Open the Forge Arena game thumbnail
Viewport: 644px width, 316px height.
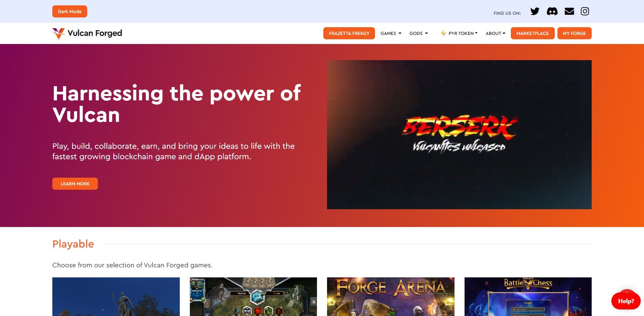click(x=391, y=297)
